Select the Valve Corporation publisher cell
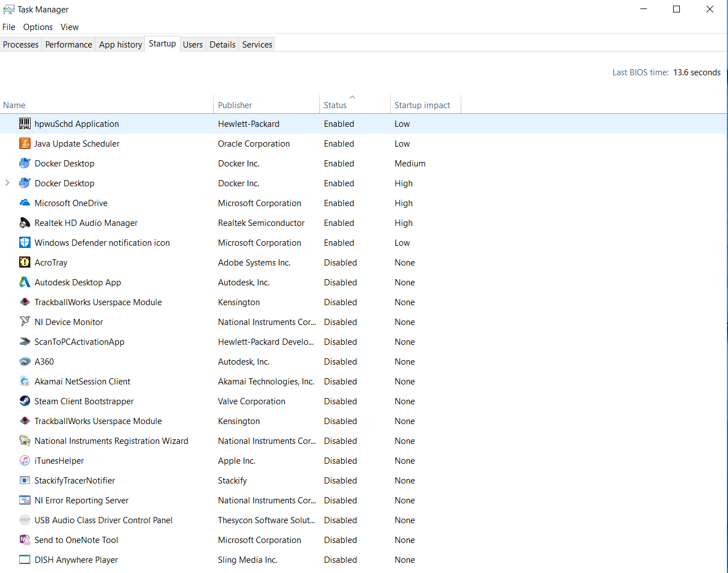Image resolution: width=728 pixels, height=573 pixels. pos(251,401)
